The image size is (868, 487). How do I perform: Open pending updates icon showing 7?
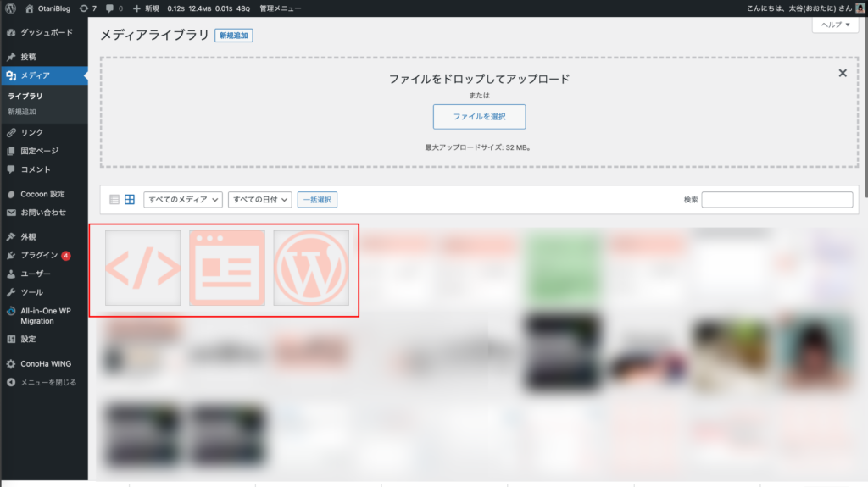click(x=87, y=8)
